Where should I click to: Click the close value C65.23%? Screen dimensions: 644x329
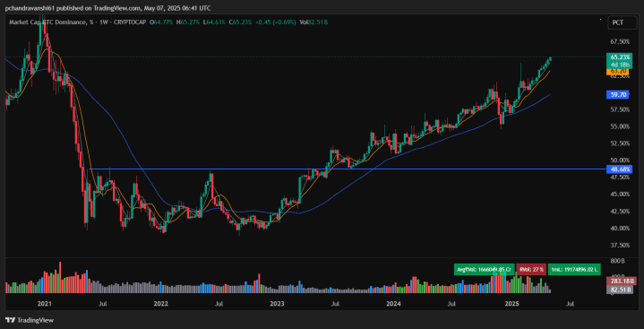(240, 22)
